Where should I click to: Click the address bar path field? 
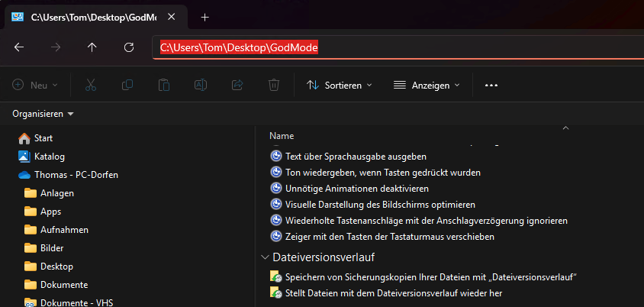(x=397, y=47)
